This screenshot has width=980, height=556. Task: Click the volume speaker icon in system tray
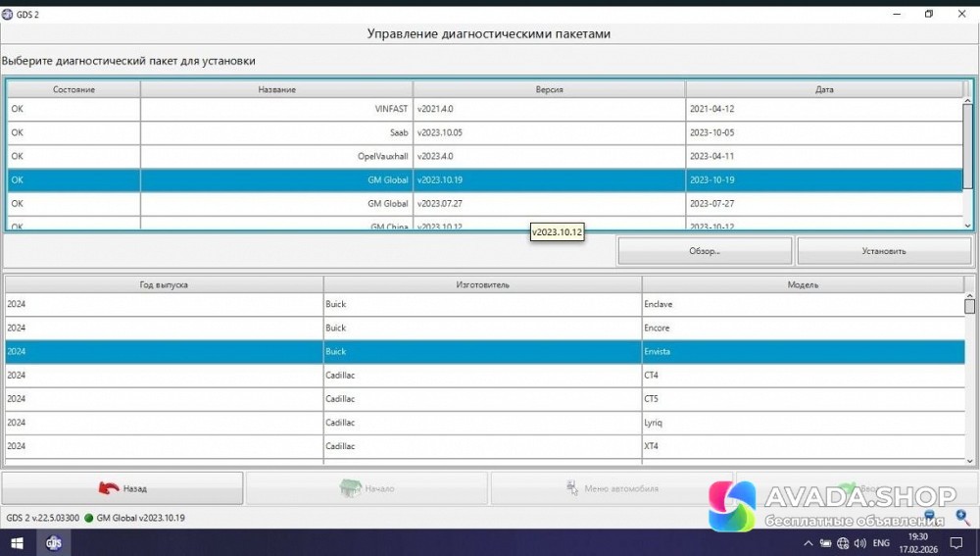(x=858, y=542)
